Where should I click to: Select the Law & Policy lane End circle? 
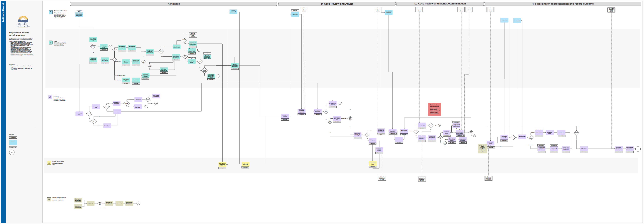pyautogui.click(x=139, y=203)
